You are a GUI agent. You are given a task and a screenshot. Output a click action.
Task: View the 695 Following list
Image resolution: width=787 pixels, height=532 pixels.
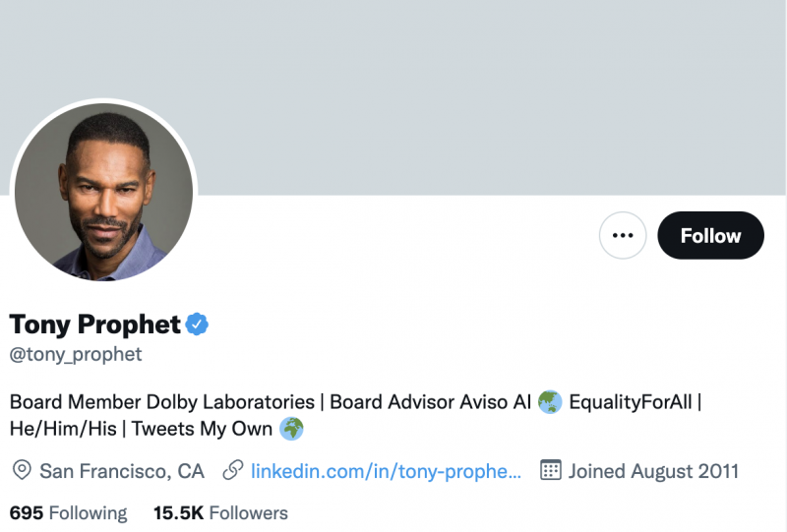tap(68, 513)
